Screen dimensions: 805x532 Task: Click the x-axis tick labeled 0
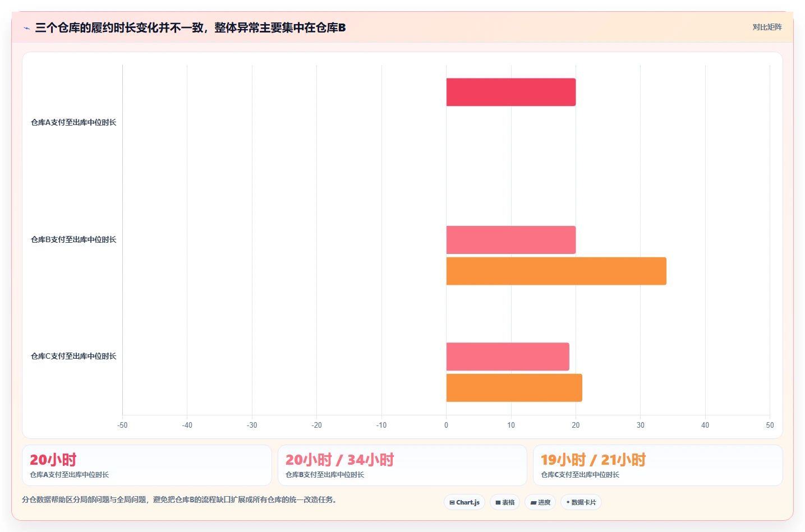447,425
